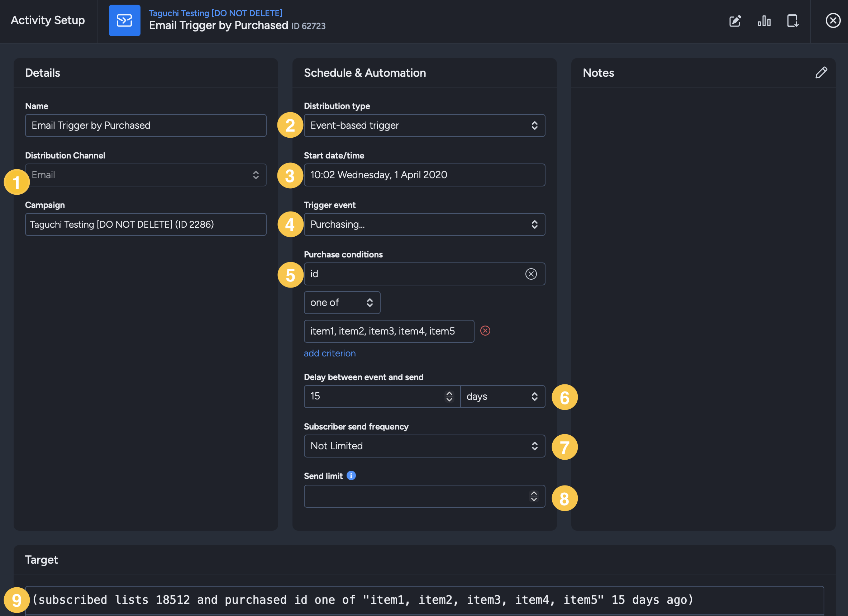The image size is (848, 616).
Task: Change the 'one of' operator dropdown
Action: pyautogui.click(x=342, y=303)
